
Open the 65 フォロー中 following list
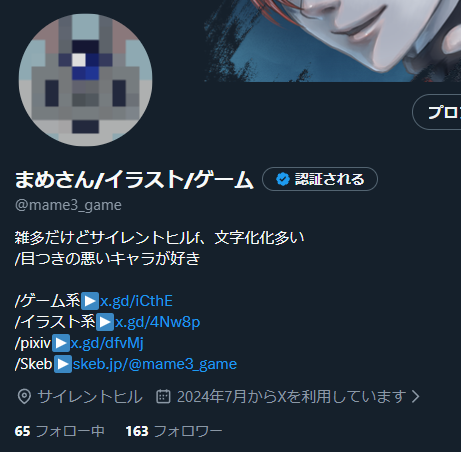click(x=60, y=431)
